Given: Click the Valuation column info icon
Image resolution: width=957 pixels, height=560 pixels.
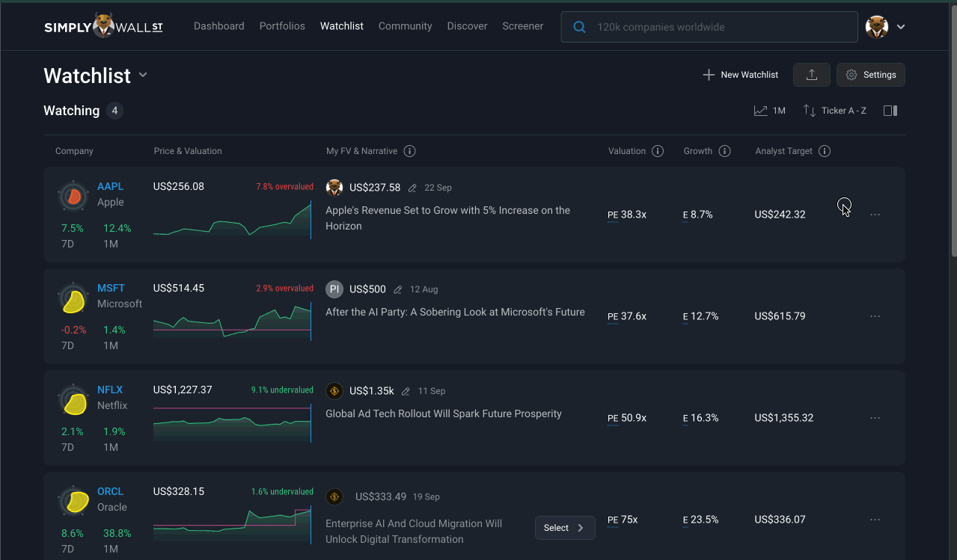Looking at the screenshot, I should click(x=658, y=151).
